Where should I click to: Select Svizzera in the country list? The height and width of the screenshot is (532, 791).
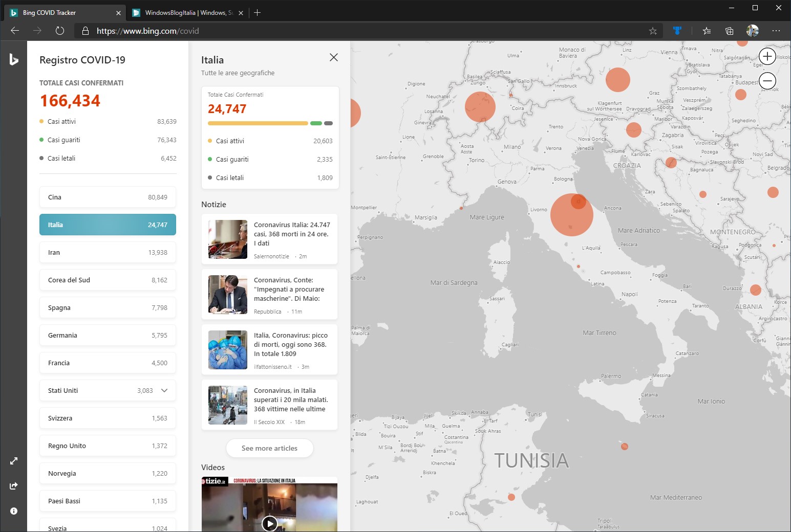click(x=108, y=418)
